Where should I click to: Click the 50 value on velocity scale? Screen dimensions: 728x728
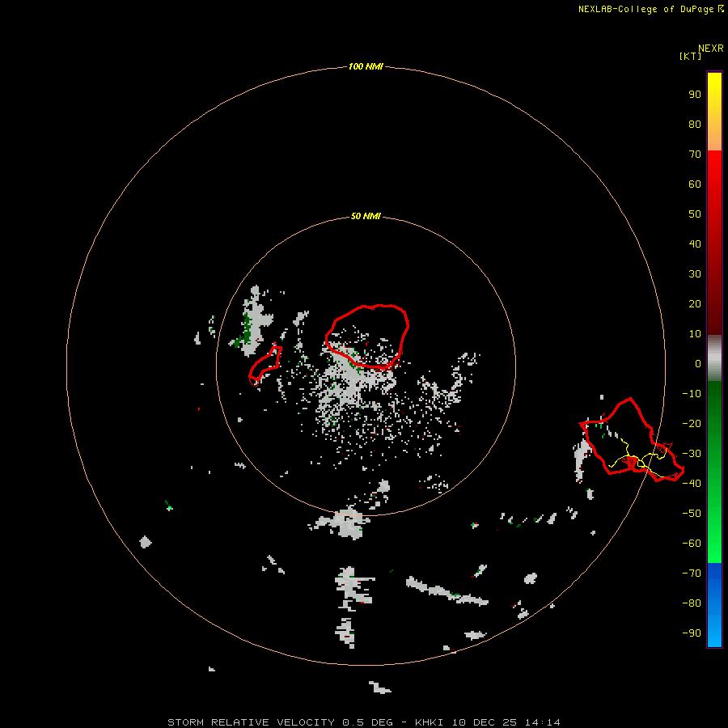click(x=695, y=214)
